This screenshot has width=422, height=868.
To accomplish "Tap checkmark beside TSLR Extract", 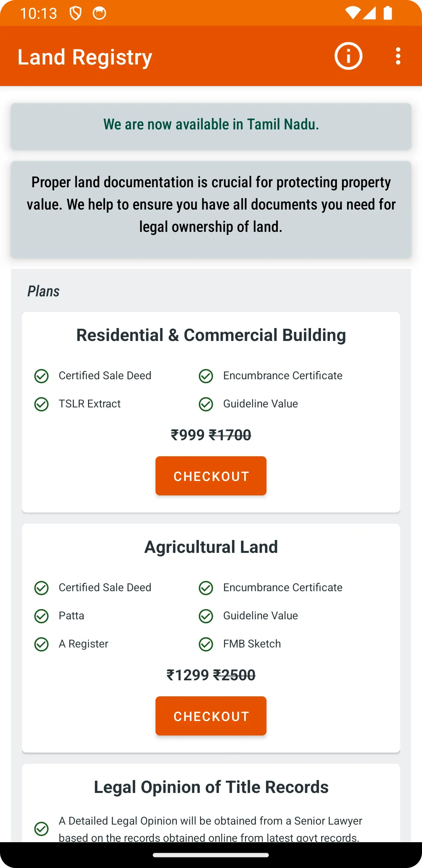I will point(41,404).
